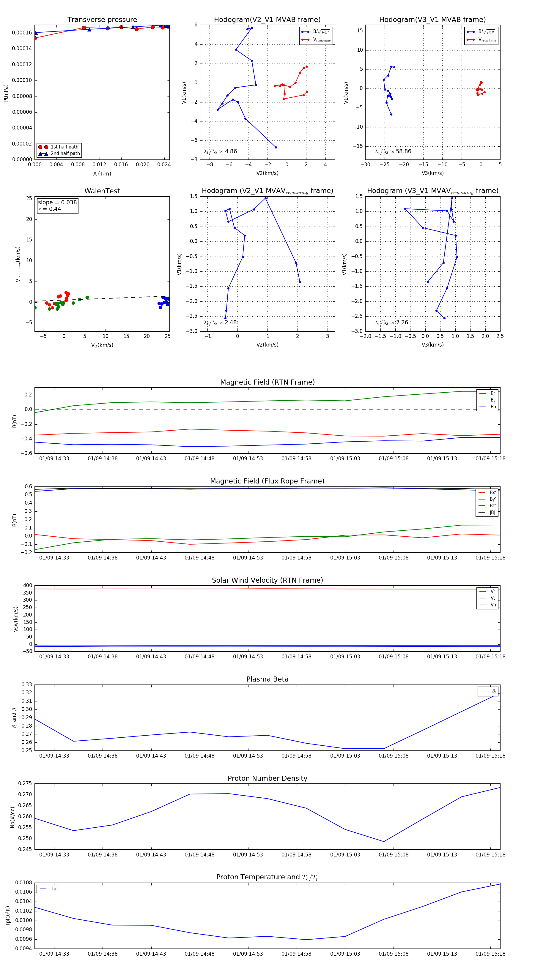
Task: Click the 'r = 0.44' correlation text
Action: tap(50, 209)
